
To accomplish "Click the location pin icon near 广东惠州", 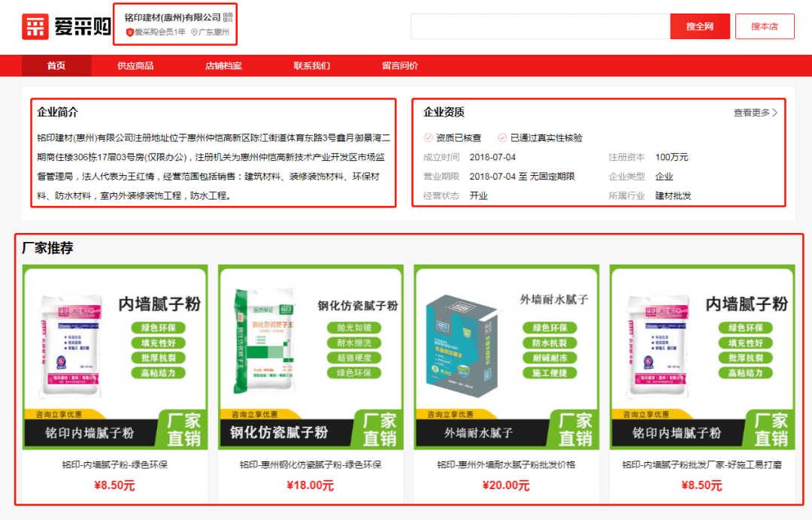I will 194,32.
